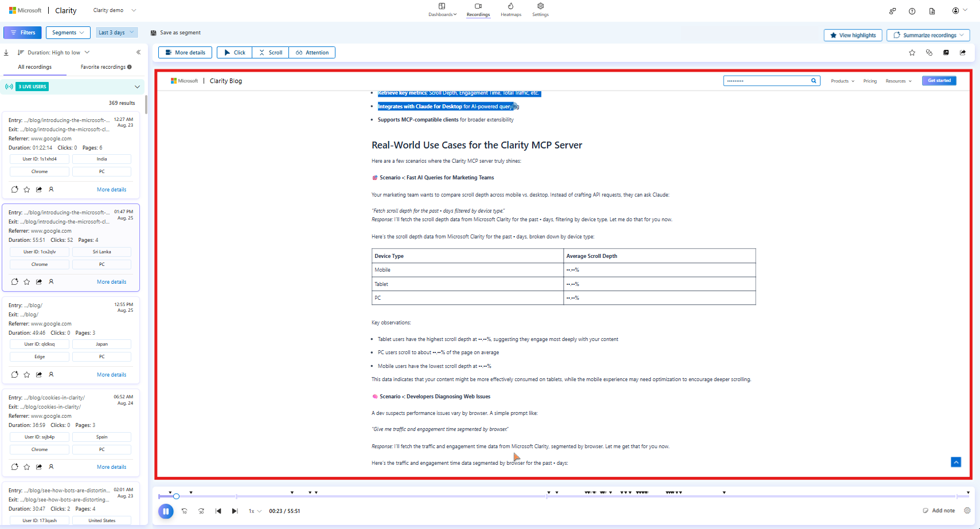Screen dimensions: 980x529
Task: Star the Sri Lanka recording as favorite
Action: (27, 281)
